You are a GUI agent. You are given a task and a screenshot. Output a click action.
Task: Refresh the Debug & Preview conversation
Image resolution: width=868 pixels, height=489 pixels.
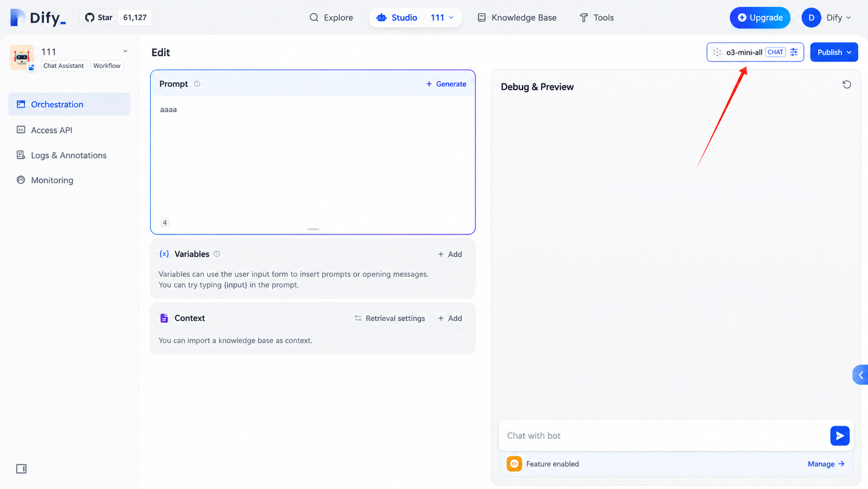click(847, 84)
